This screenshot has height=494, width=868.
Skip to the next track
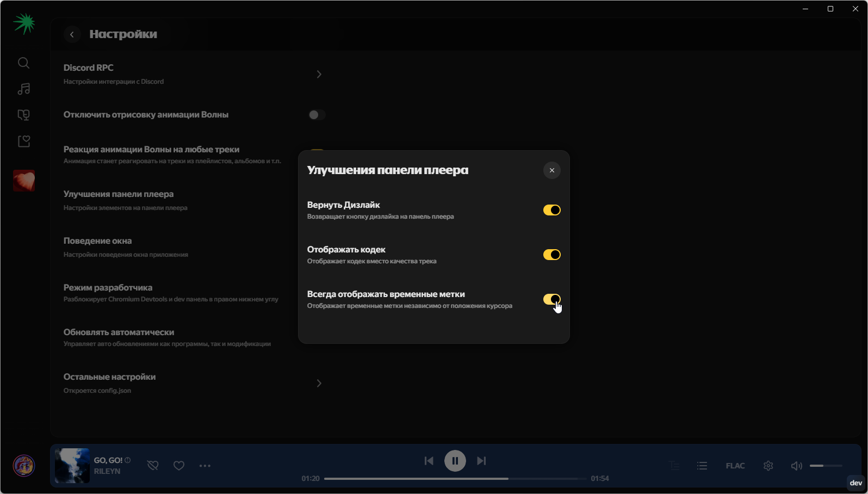[481, 461]
